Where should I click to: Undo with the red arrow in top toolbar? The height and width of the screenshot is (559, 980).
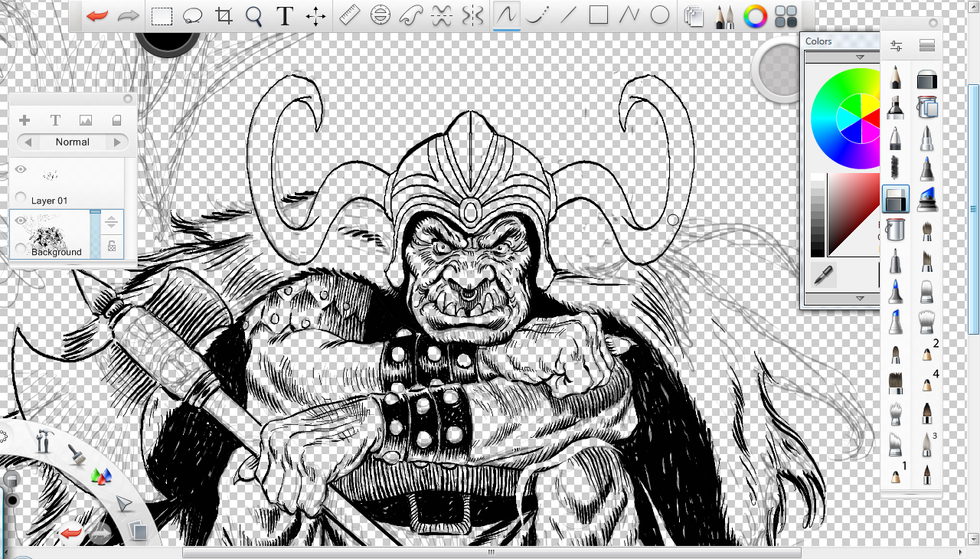(x=97, y=16)
